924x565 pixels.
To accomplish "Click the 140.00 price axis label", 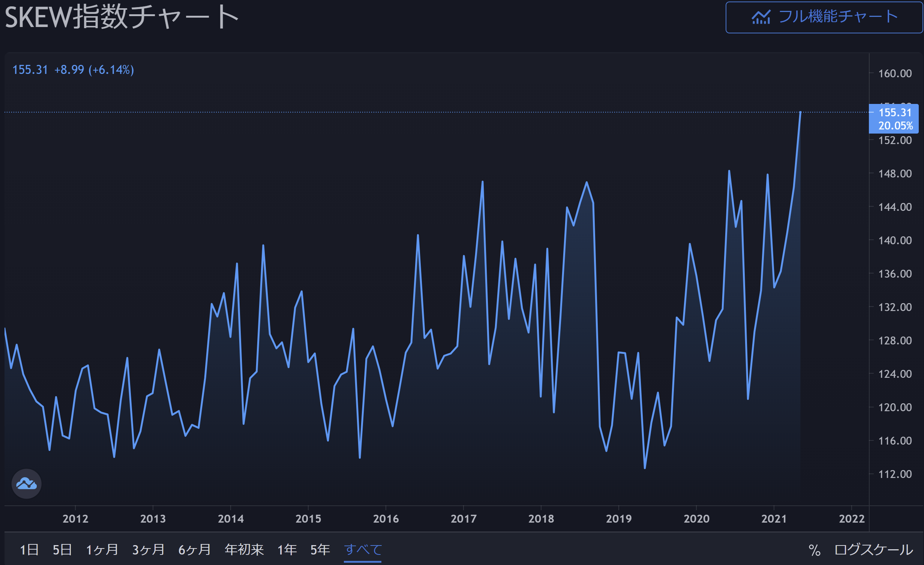I will tap(895, 240).
